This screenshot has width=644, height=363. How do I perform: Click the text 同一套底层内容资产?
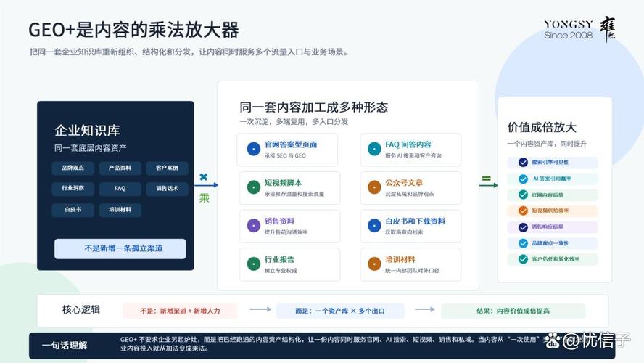(x=91, y=148)
